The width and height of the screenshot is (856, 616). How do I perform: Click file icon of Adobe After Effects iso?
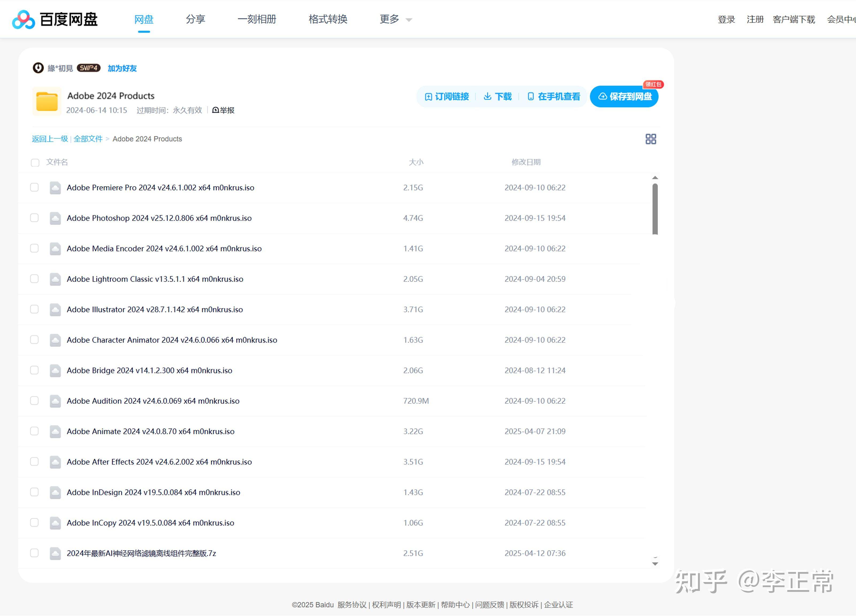55,462
